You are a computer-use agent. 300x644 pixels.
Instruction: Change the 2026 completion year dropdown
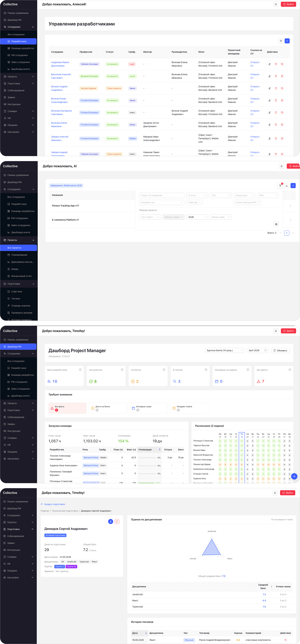point(197,217)
